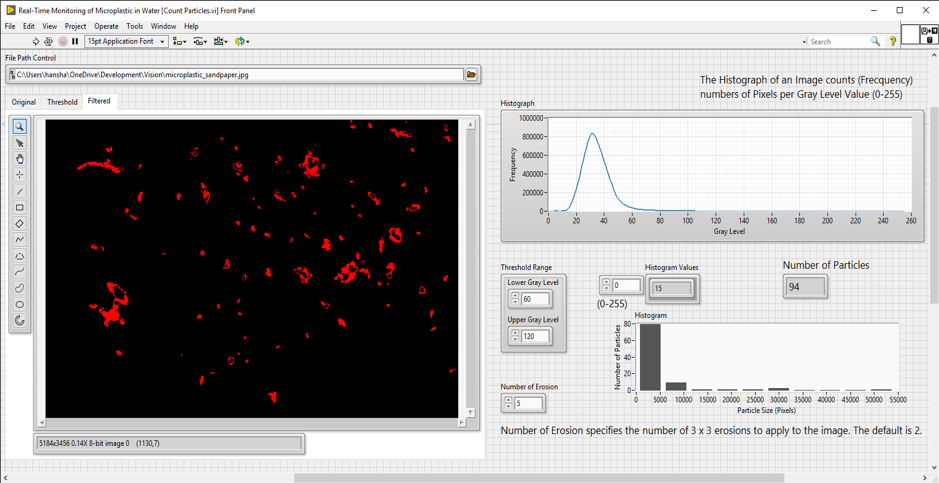Click the Upper Gray Level stepper arrows
Image resolution: width=939 pixels, height=483 pixels.
click(514, 336)
